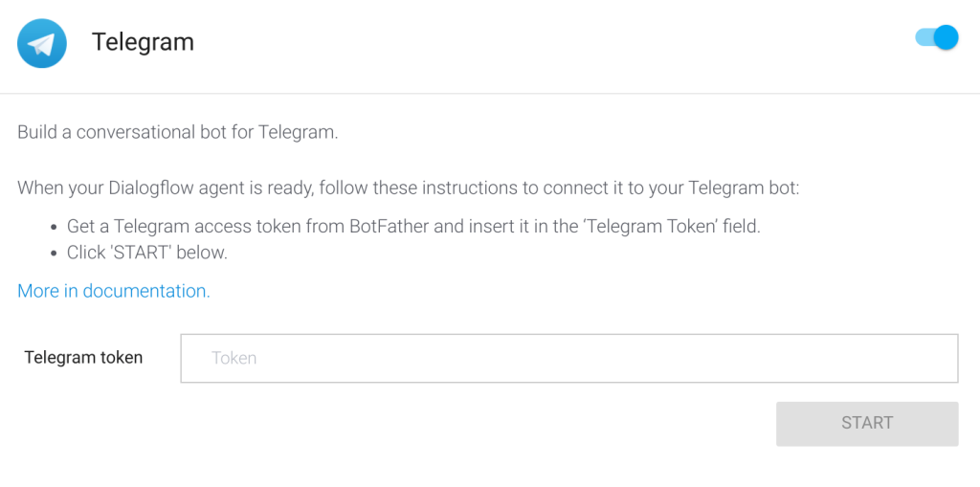Viewport: 980px width, 487px height.
Task: Click the Telegram heading title
Action: point(144,42)
